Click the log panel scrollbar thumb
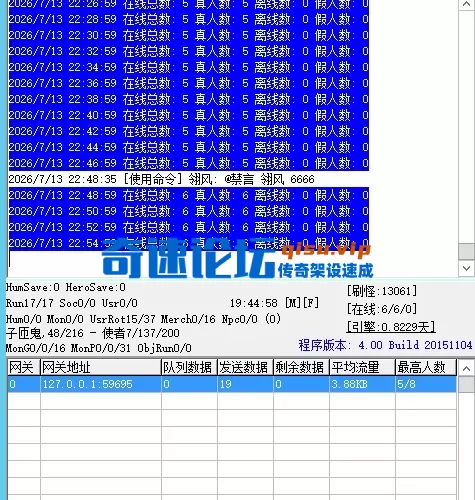This screenshot has width=475, height=500. [466, 252]
